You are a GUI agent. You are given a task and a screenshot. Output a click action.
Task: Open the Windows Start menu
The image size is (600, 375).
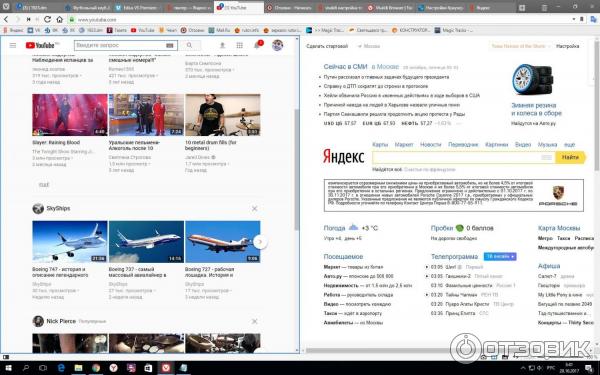click(x=8, y=368)
